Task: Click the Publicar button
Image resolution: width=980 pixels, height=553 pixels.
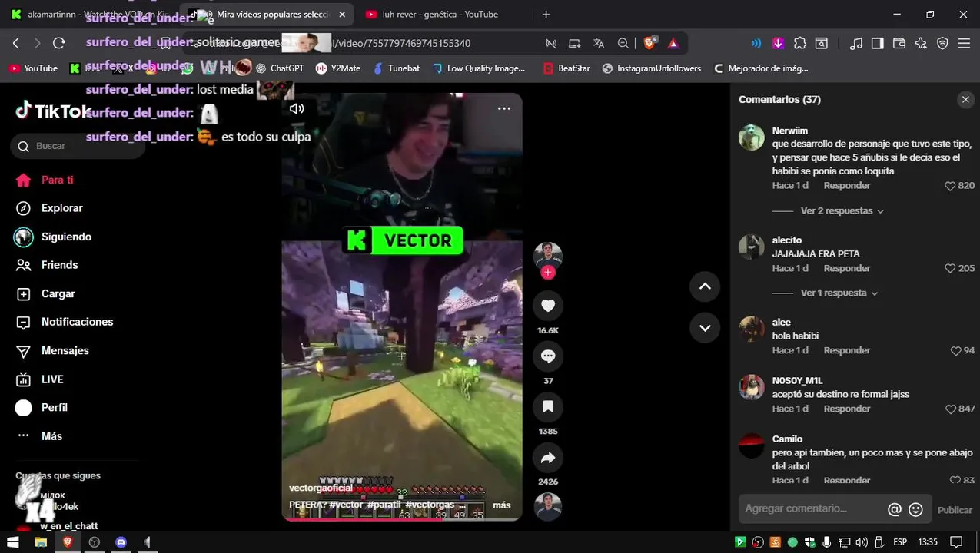Action: point(955,510)
